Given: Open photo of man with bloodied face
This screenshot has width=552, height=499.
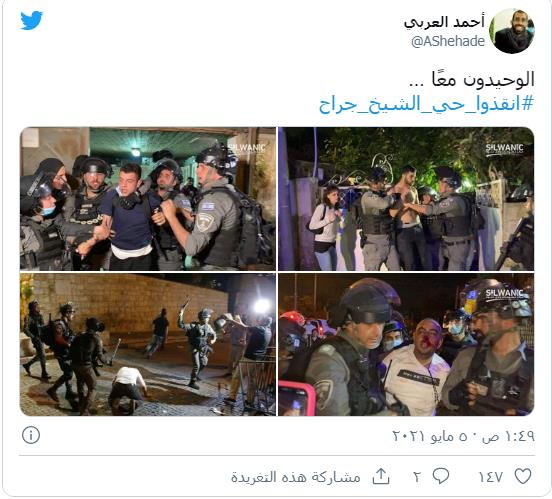Looking at the screenshot, I should 406,344.
